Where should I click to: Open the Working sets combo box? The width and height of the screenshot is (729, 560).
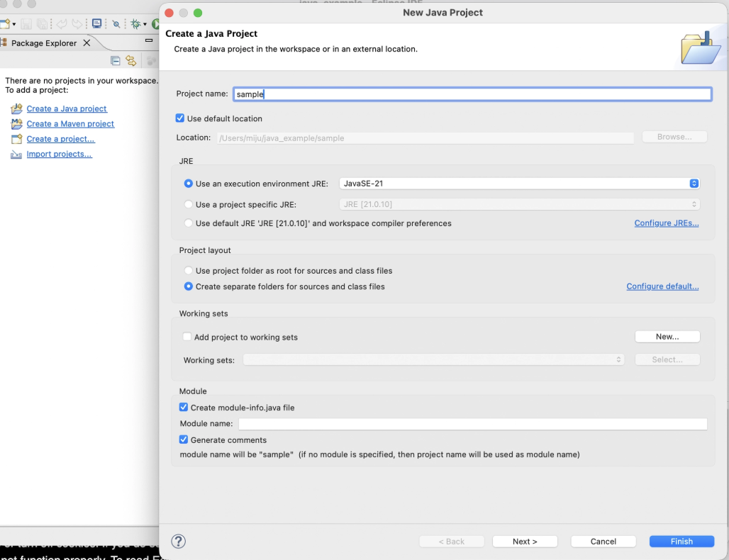433,359
